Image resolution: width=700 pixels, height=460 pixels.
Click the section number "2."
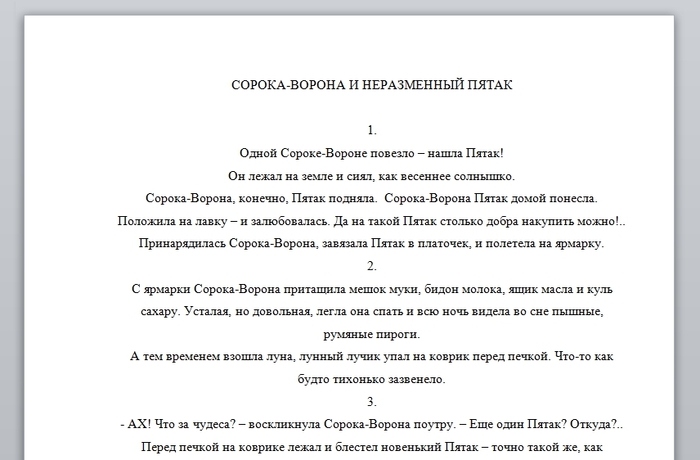click(x=372, y=266)
